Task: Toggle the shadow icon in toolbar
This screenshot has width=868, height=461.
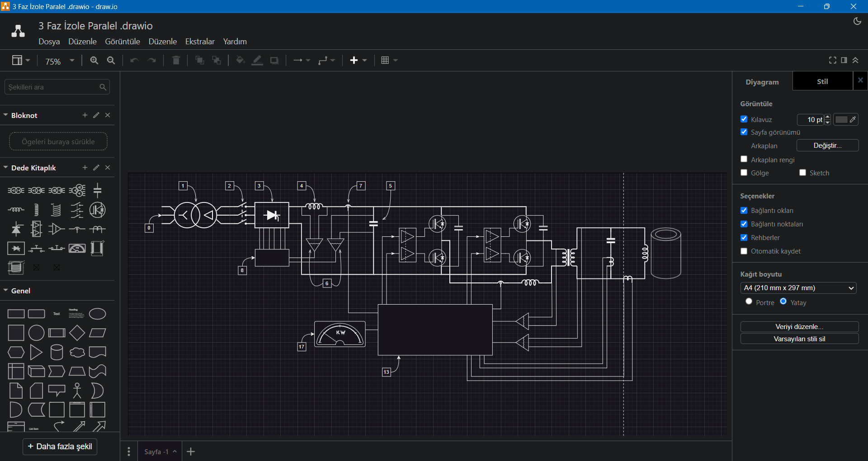Action: (274, 61)
